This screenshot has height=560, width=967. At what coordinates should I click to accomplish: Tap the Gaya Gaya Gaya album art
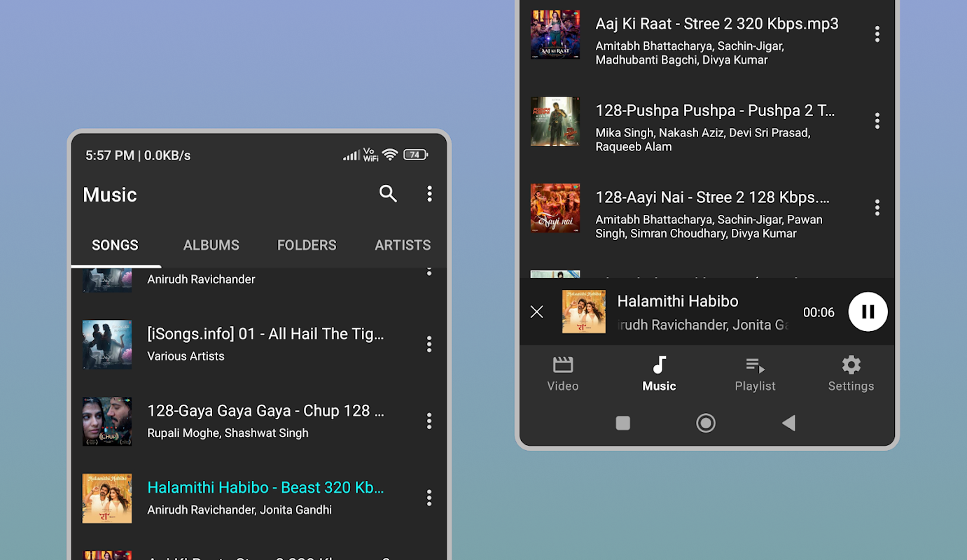tap(107, 421)
